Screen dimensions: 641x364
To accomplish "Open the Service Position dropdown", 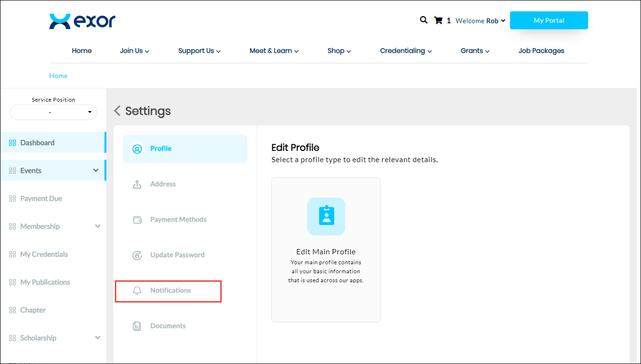I will [53, 113].
